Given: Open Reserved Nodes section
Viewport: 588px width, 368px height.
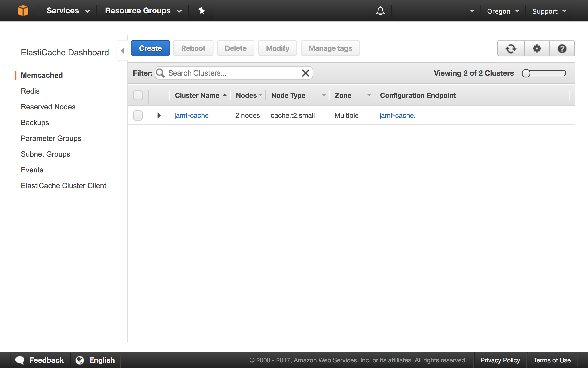Looking at the screenshot, I should coord(48,107).
